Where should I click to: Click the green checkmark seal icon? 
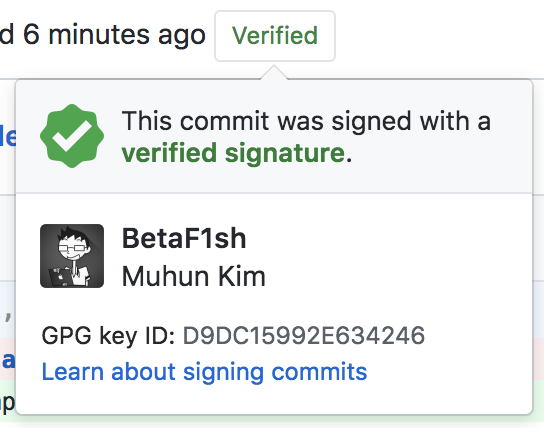(72, 136)
